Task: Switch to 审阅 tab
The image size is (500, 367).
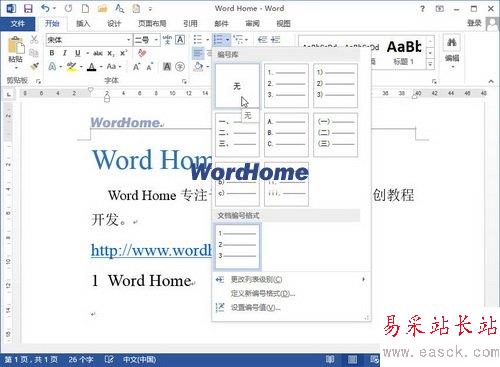Action: tap(252, 23)
